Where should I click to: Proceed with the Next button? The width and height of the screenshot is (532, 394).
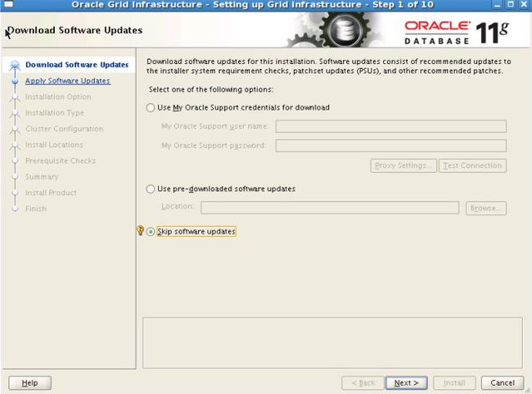(407, 383)
